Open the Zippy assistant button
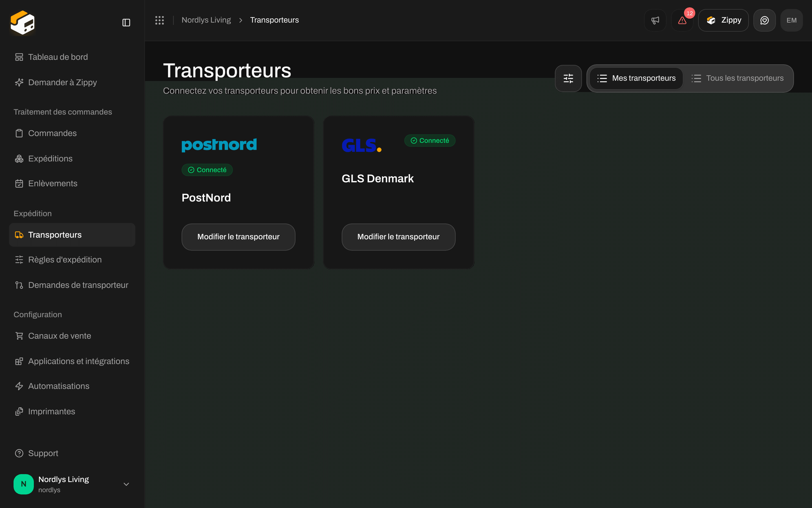The width and height of the screenshot is (812, 508). click(723, 20)
